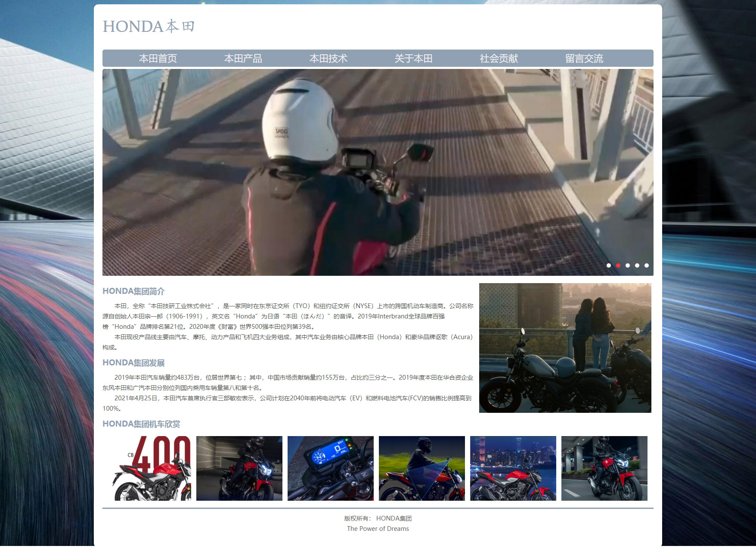This screenshot has width=756, height=552.
Task: Click the motorcycle rider banner image
Action: pyautogui.click(x=378, y=172)
